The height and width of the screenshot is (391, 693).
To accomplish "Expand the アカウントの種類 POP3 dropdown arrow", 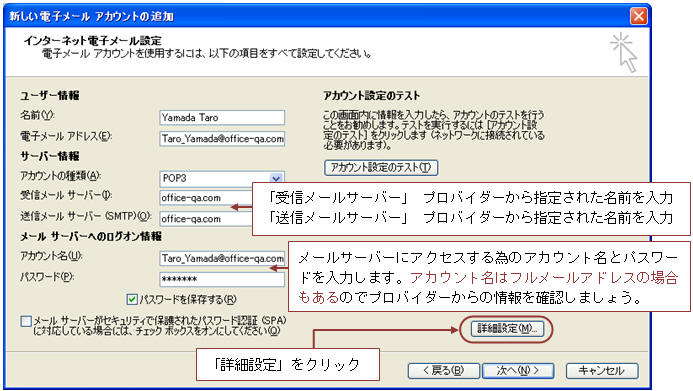I will (x=276, y=178).
